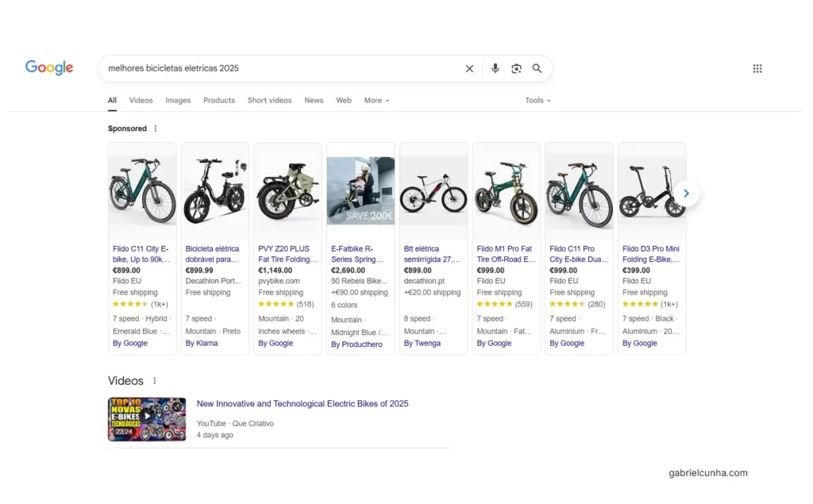Click the Fiido D3 Pro Mini bike image
Image resolution: width=813 pixels, height=504 pixels.
click(x=652, y=190)
